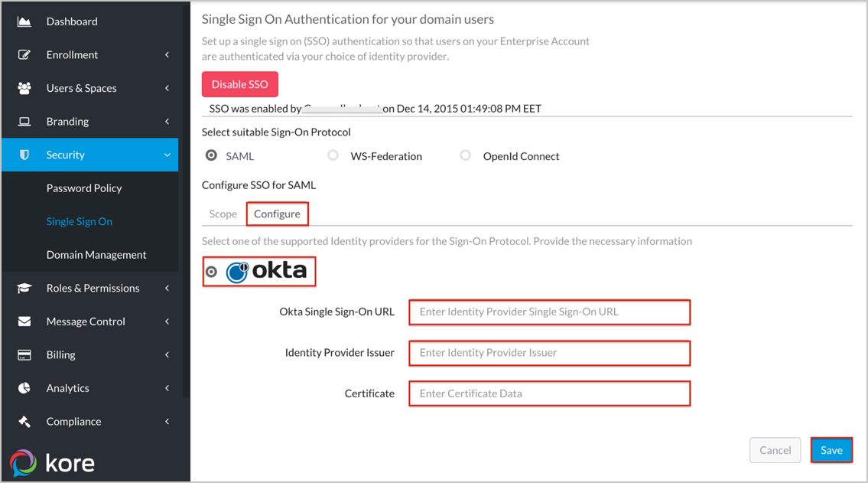Expand the Analytics chevron arrow
This screenshot has width=868, height=483.
click(x=167, y=388)
